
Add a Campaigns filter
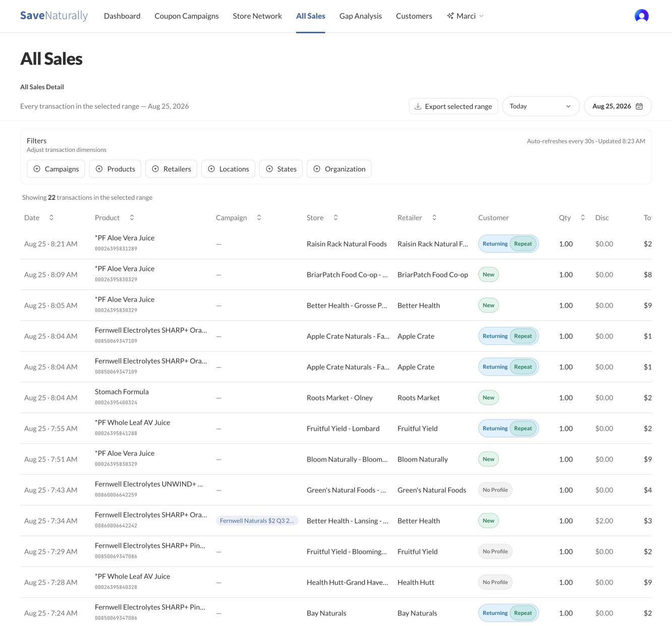point(56,169)
